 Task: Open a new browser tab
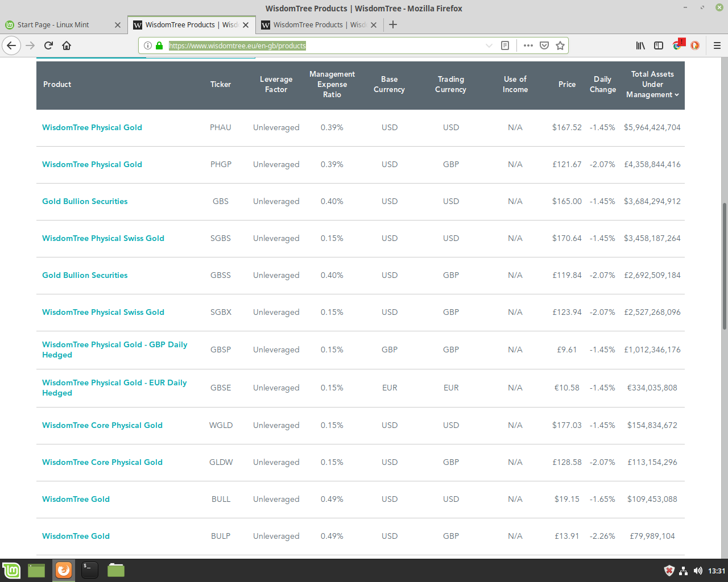point(393,24)
